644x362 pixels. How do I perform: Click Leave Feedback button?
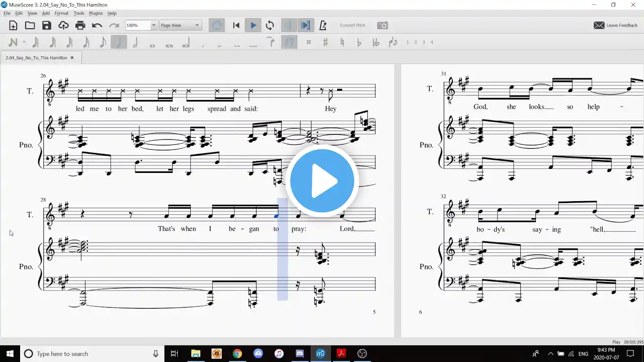tap(616, 25)
